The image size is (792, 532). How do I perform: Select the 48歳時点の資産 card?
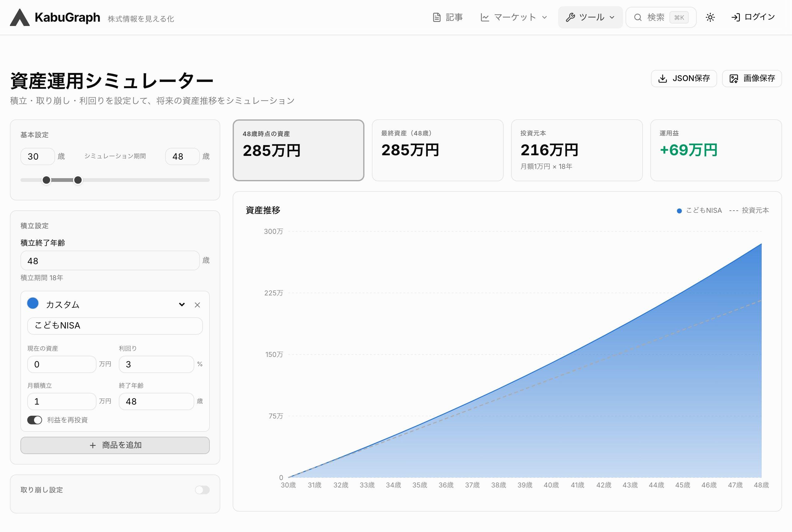pos(299,150)
